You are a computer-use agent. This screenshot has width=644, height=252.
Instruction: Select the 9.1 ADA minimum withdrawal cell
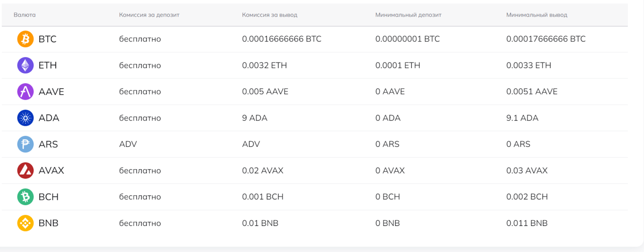coord(522,118)
